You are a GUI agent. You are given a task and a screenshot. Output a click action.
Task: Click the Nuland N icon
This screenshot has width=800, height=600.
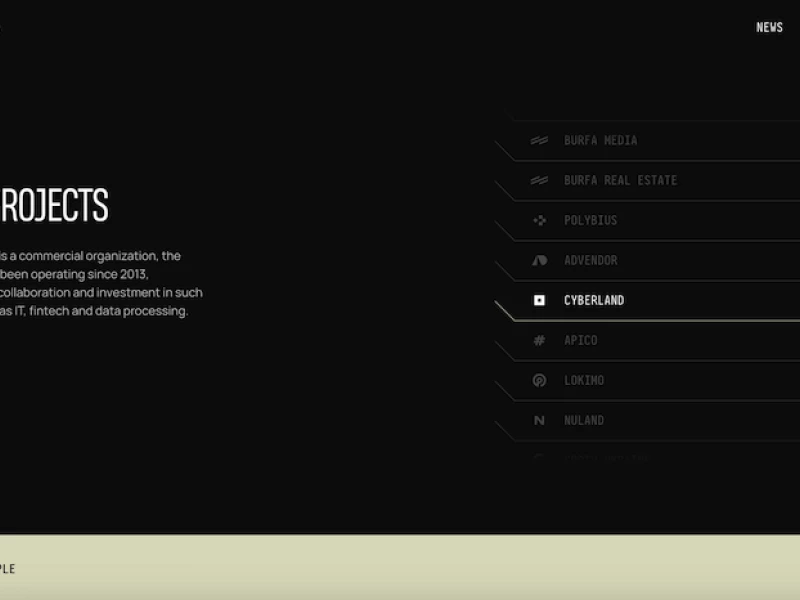539,420
